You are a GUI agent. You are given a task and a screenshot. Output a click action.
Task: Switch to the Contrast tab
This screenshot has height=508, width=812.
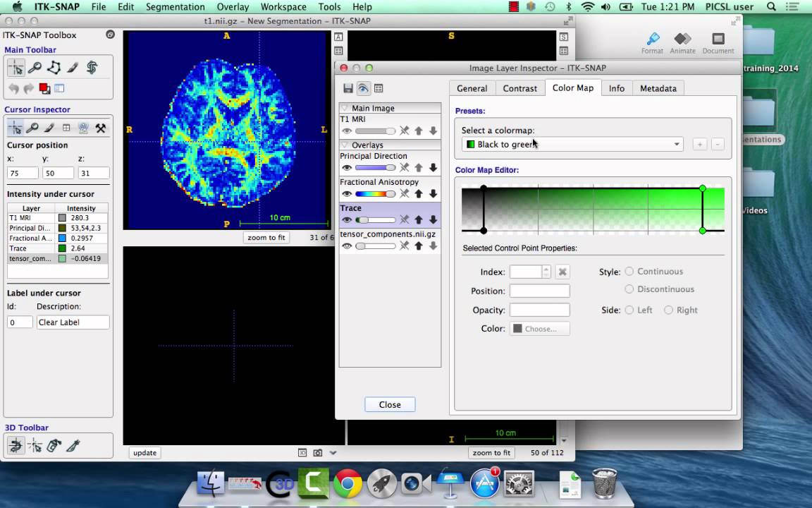520,88
